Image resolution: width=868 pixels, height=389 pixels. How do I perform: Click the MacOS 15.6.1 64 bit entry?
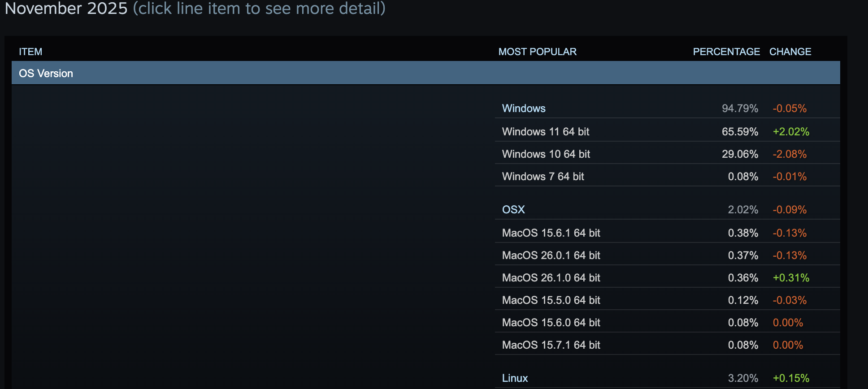pyautogui.click(x=551, y=233)
